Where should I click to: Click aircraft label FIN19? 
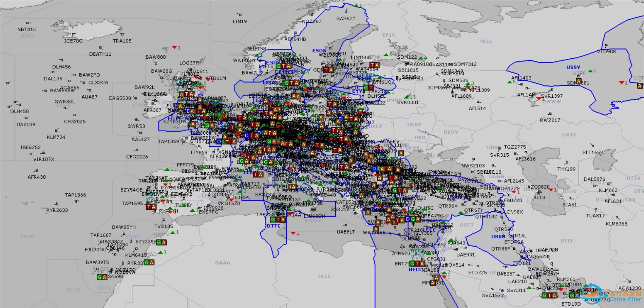click(x=240, y=21)
